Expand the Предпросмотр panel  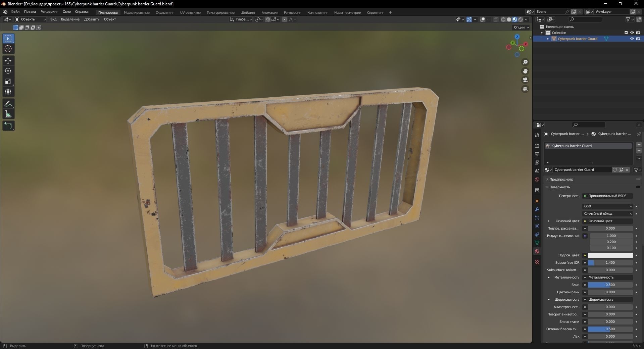(x=561, y=180)
